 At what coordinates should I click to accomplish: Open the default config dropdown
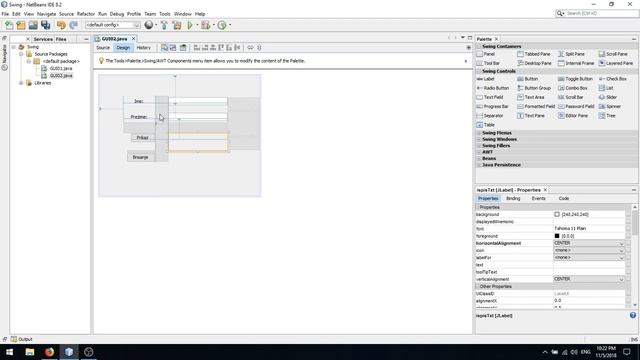click(x=112, y=25)
